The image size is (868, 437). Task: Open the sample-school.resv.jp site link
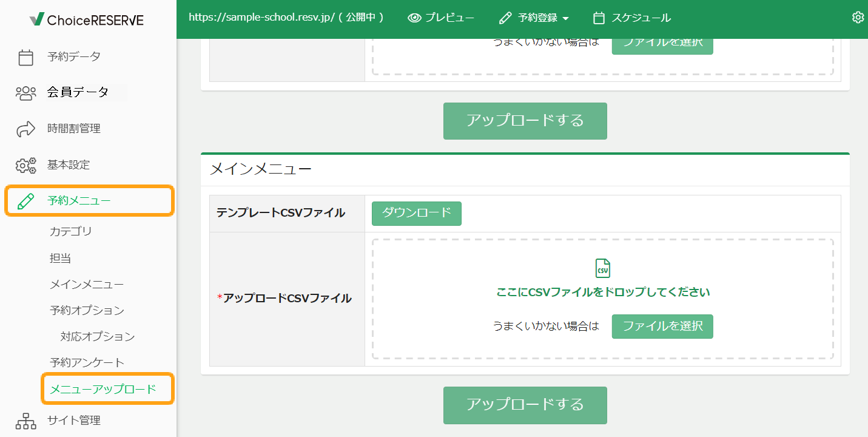coord(286,18)
